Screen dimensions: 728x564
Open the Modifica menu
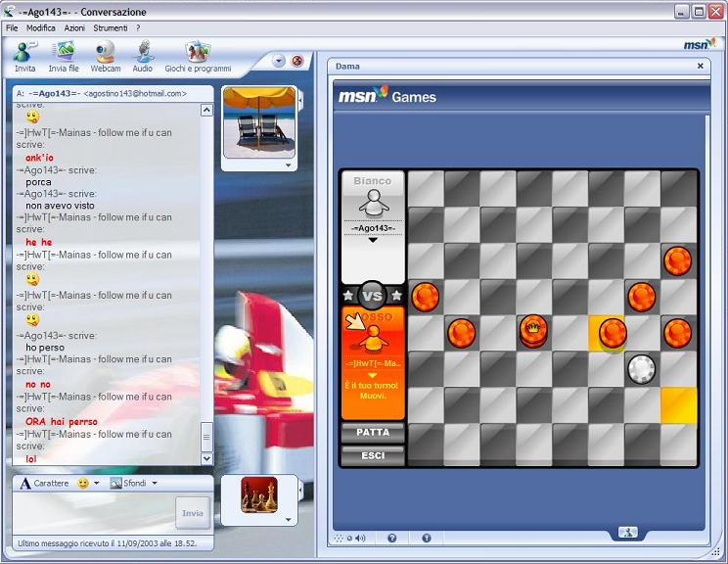(x=41, y=28)
